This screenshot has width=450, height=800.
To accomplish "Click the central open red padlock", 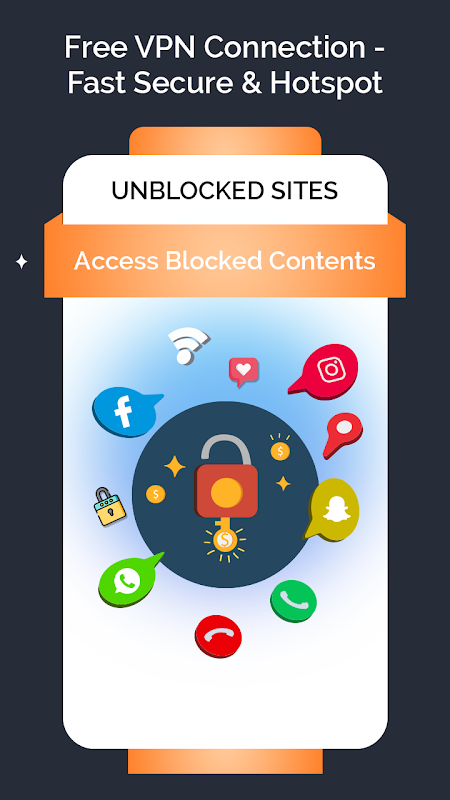I will (226, 476).
